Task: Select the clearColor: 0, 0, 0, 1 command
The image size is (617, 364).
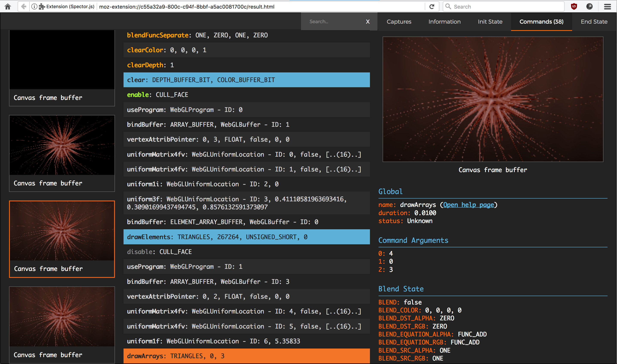Action: 246,50
